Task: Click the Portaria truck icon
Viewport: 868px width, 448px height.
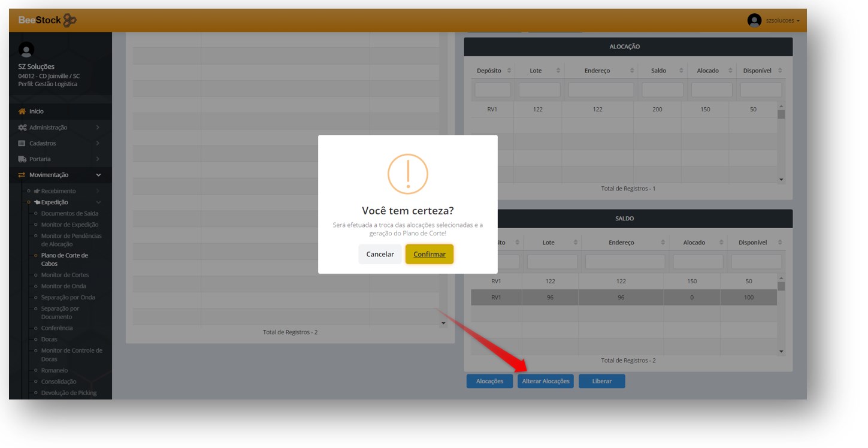Action: pos(22,159)
